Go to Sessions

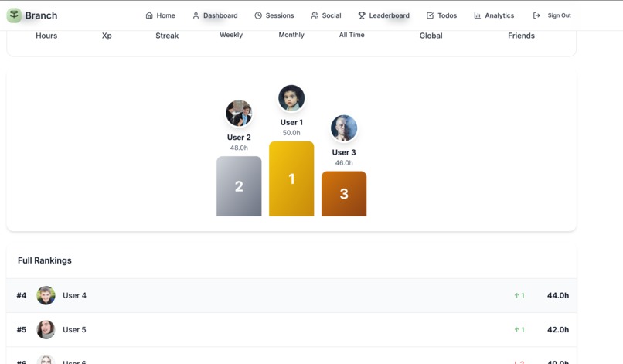[274, 15]
